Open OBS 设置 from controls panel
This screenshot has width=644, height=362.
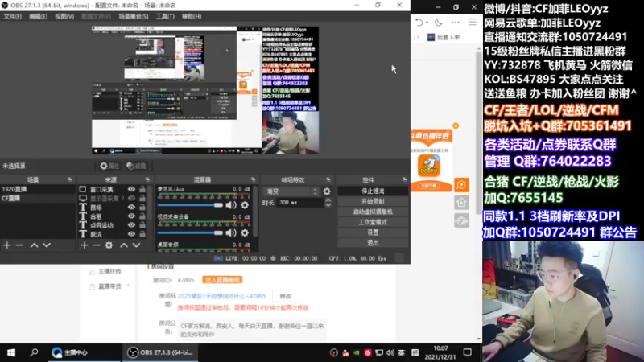pos(373,232)
